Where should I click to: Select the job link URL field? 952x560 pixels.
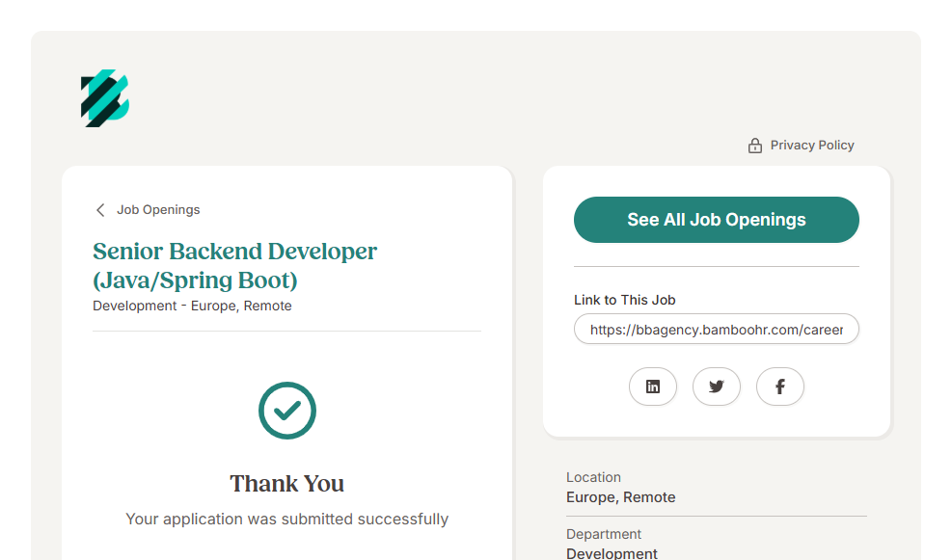[716, 330]
